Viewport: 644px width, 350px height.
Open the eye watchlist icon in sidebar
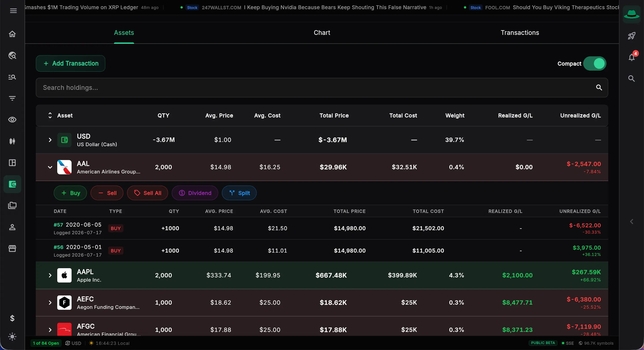pyautogui.click(x=12, y=120)
